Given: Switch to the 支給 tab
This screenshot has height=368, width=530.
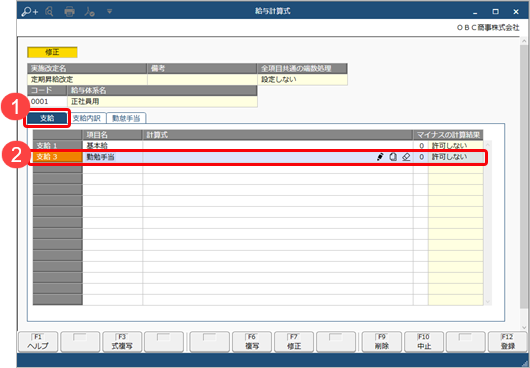Looking at the screenshot, I should coord(47,118).
